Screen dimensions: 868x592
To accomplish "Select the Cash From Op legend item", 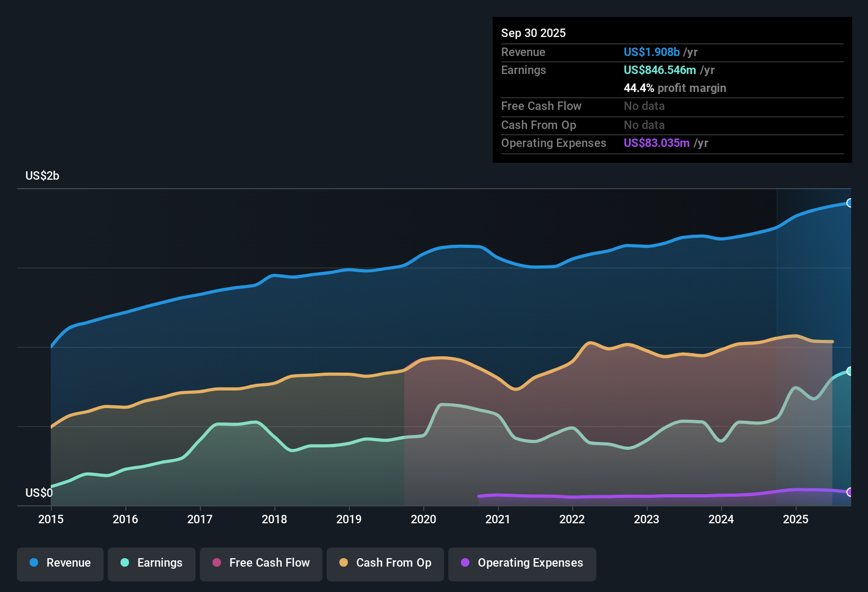I will (x=385, y=563).
